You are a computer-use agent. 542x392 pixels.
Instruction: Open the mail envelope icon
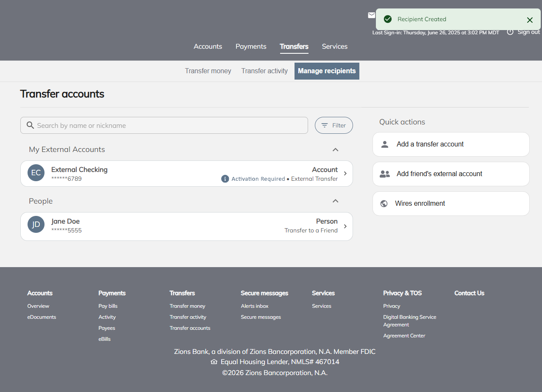pos(372,15)
